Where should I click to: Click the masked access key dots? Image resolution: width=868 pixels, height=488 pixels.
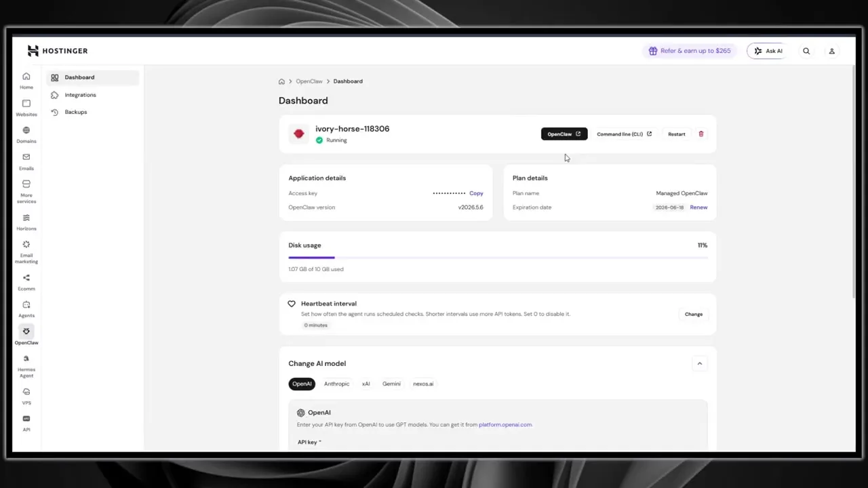(449, 193)
